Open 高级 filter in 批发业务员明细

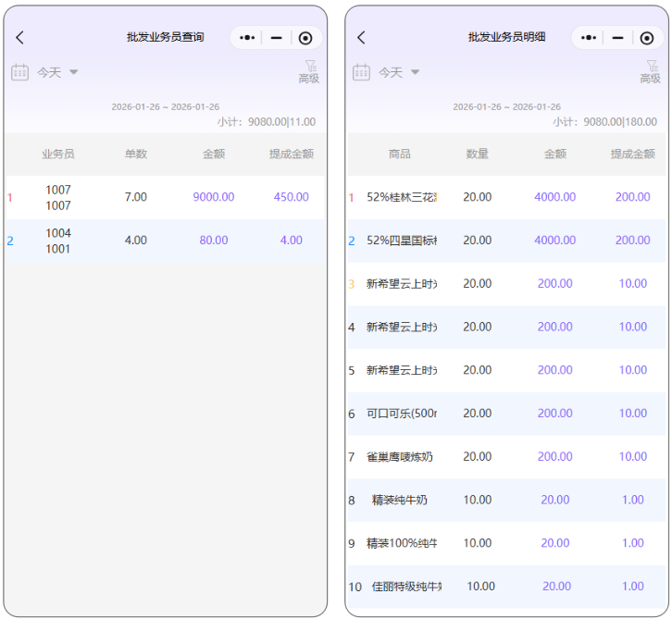click(x=651, y=72)
